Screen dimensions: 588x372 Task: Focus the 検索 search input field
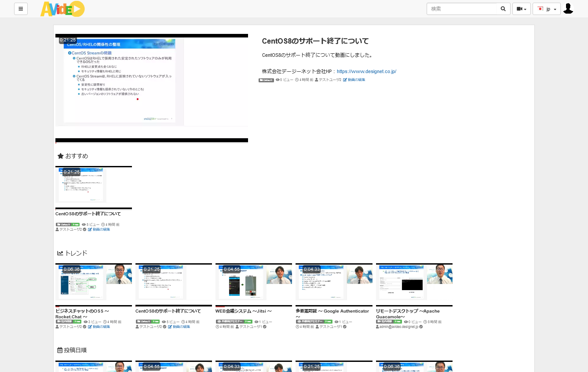tap(462, 9)
